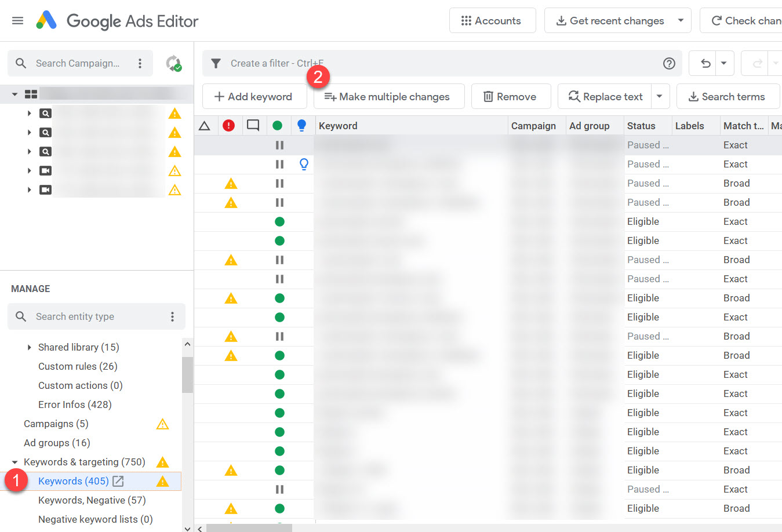The image size is (782, 532).
Task: Open help via question mark icon on filter bar
Action: [x=669, y=63]
